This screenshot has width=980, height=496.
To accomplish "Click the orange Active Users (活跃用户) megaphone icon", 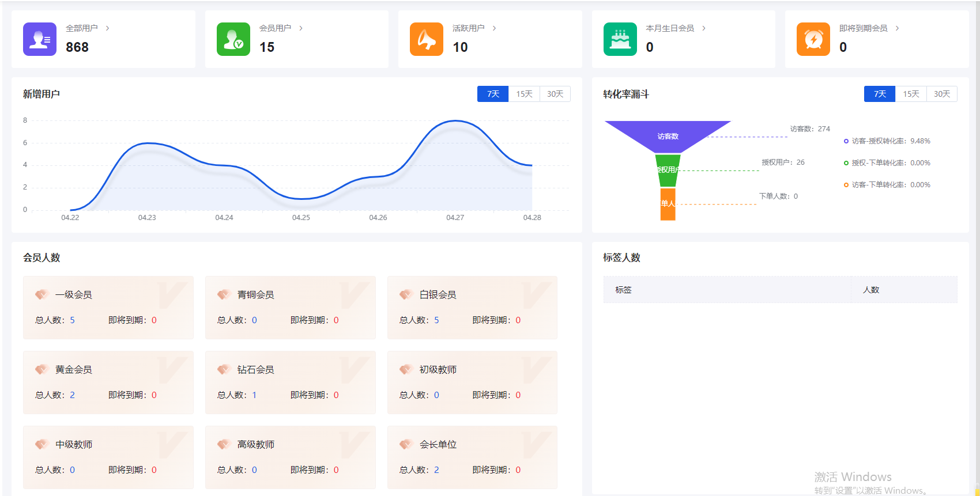I will tap(427, 39).
